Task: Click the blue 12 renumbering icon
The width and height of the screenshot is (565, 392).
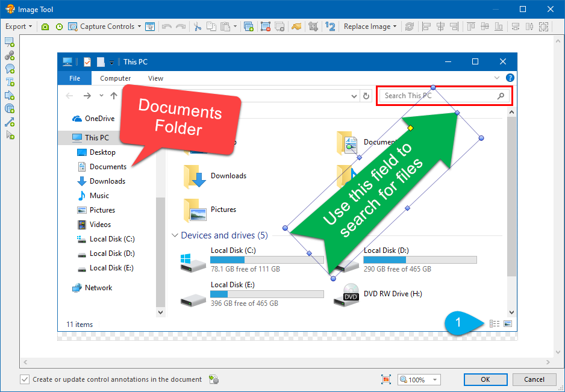Action: (x=330, y=26)
